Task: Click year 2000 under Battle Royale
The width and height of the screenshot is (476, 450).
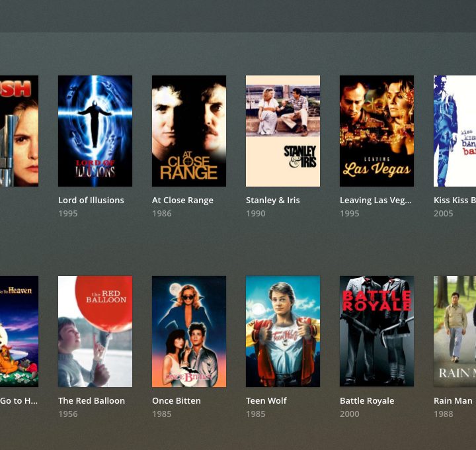Action: pos(350,414)
